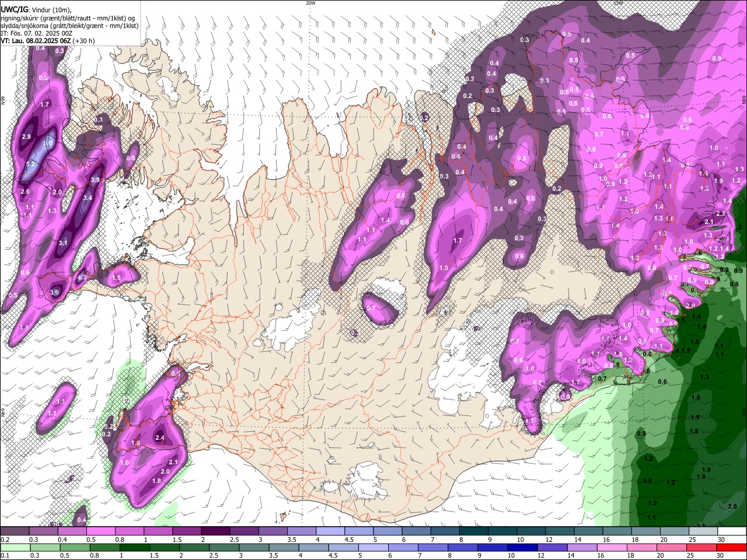Click the '0.1' label in the legend
The height and width of the screenshot is (560, 747).
click(5, 555)
